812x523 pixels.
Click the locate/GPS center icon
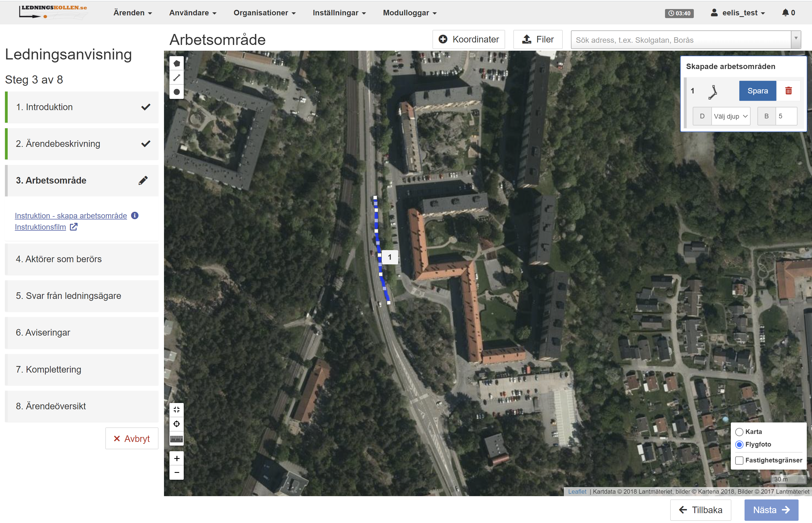(x=176, y=424)
